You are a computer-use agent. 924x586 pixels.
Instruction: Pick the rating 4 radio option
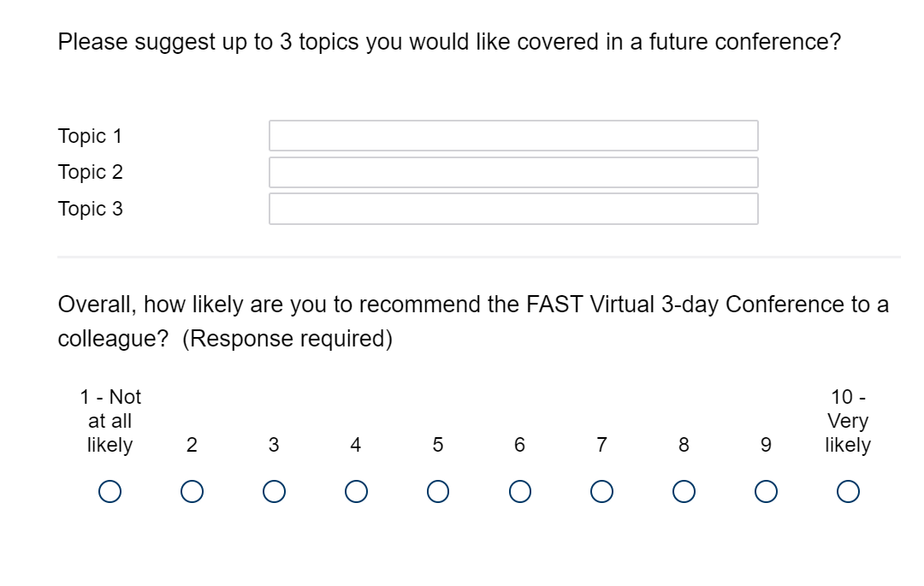coord(356,491)
